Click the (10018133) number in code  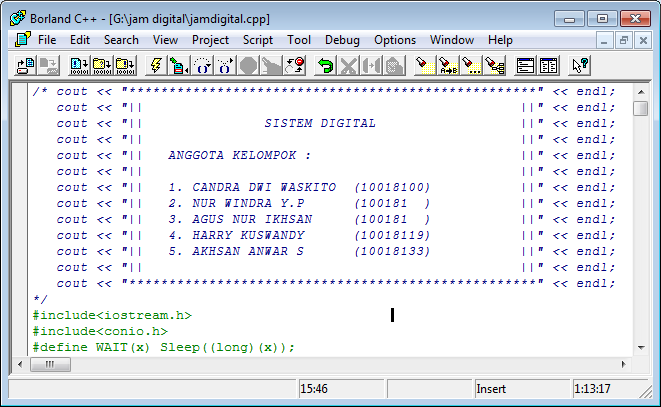[x=392, y=252]
